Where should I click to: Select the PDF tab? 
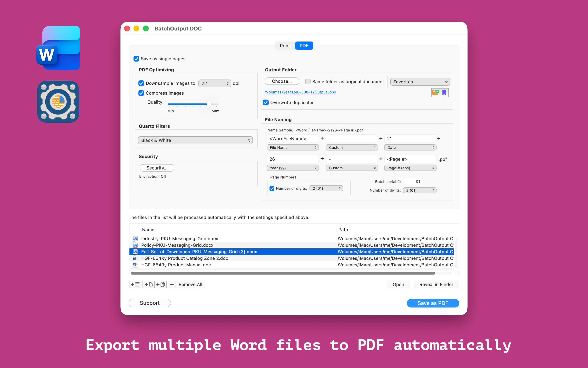[x=304, y=46]
